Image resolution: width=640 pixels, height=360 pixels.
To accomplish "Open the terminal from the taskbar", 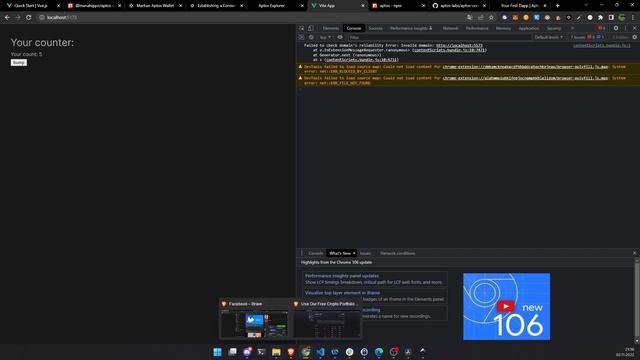I will point(262,352).
